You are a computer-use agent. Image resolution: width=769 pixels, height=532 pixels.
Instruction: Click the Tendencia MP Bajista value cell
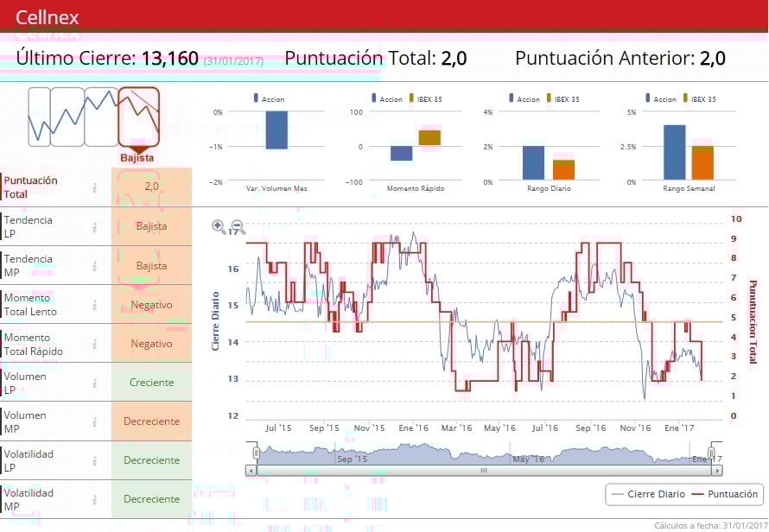click(x=151, y=266)
